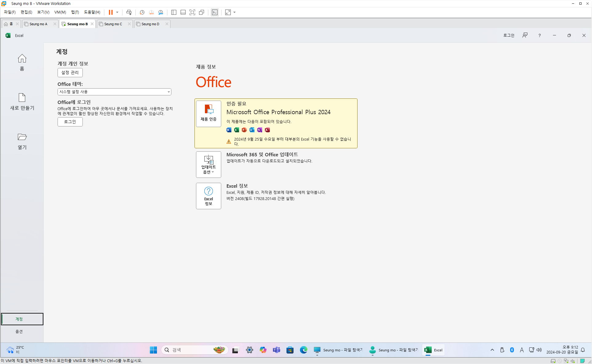Image resolution: width=592 pixels, height=364 pixels.
Task: Show hidden tray icons chevron
Action: (x=492, y=350)
